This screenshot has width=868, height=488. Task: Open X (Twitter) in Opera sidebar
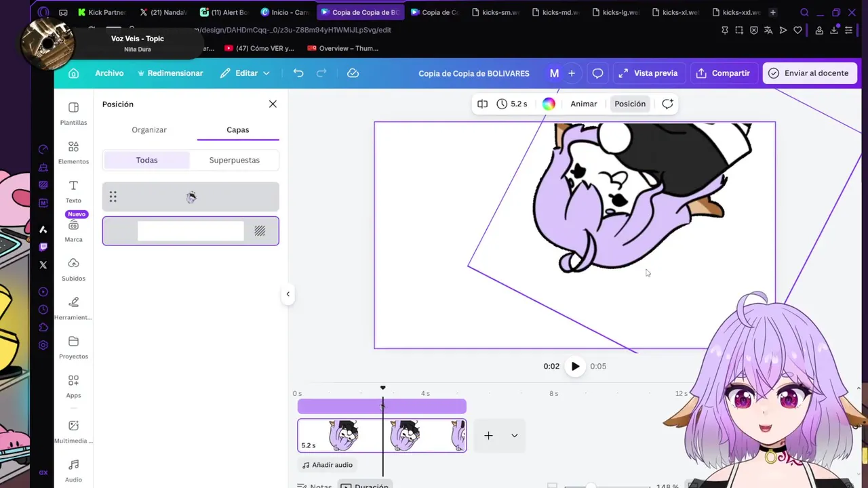click(x=43, y=265)
